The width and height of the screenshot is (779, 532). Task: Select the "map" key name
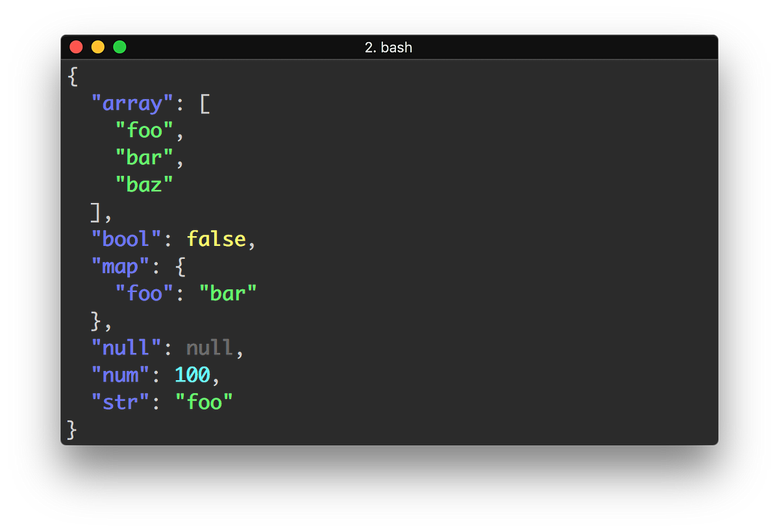pyautogui.click(x=120, y=266)
